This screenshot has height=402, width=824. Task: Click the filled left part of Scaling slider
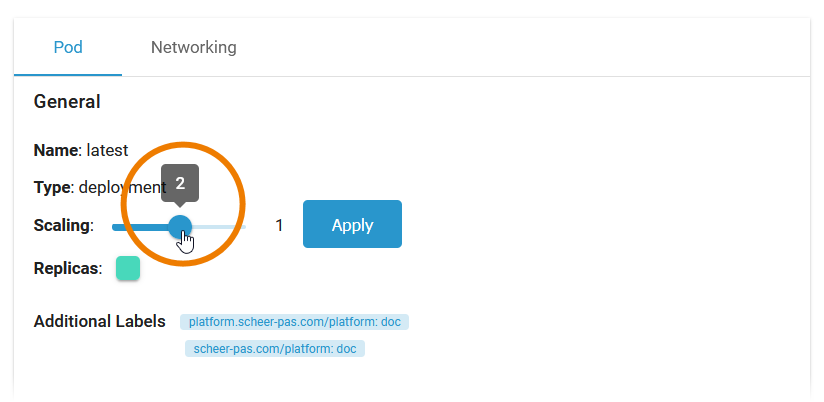[x=140, y=227]
